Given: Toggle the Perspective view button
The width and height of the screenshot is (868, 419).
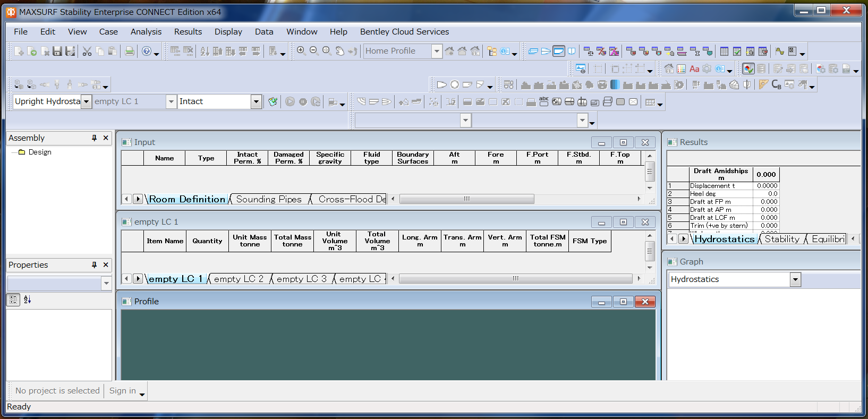Looking at the screenshot, I should 533,52.
